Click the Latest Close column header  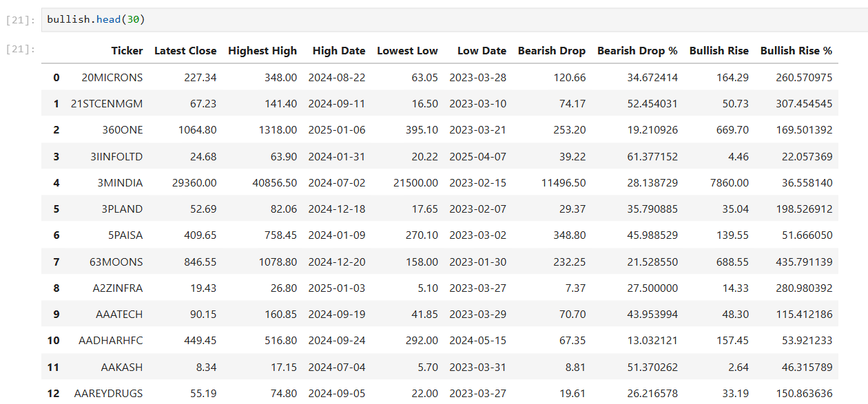pyautogui.click(x=185, y=51)
